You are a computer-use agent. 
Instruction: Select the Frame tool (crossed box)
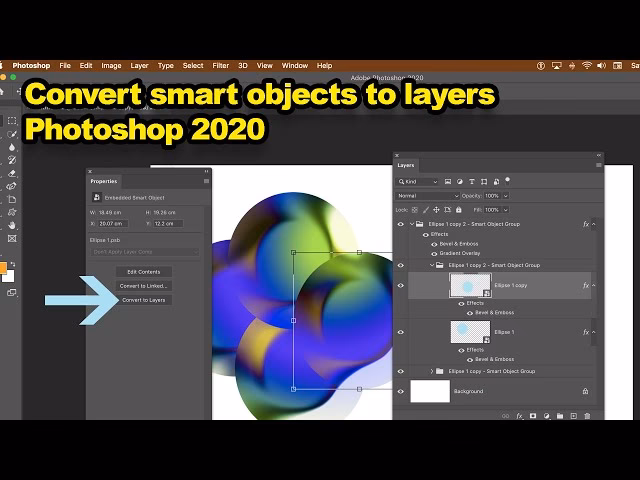12,238
